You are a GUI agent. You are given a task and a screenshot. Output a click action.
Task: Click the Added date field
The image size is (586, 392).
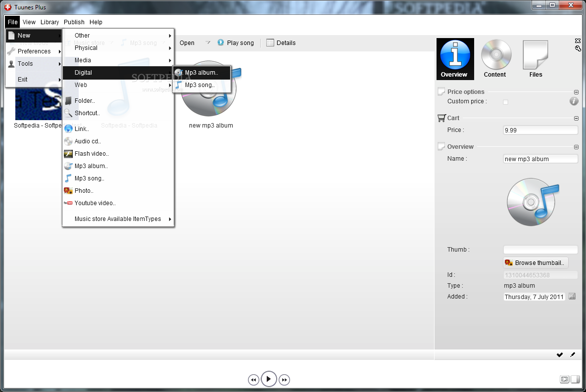coord(534,297)
